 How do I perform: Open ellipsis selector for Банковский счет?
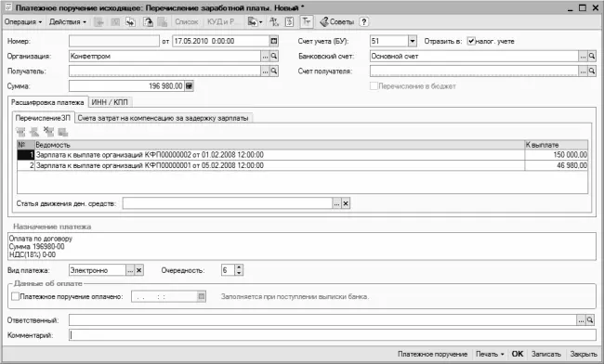tap(583, 56)
